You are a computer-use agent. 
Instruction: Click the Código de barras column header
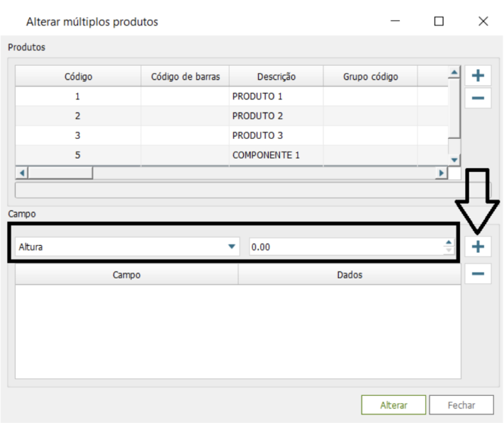pyautogui.click(x=185, y=76)
